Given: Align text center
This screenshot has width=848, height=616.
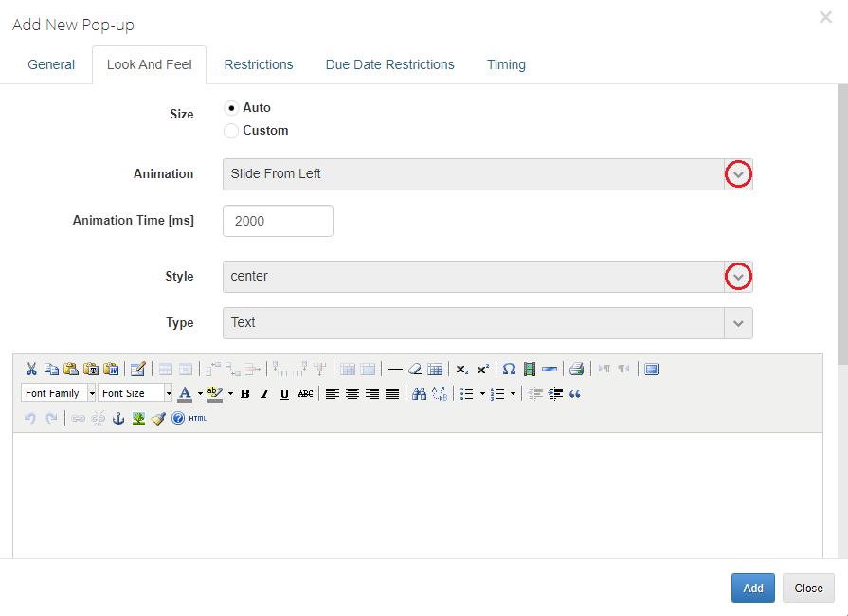Looking at the screenshot, I should click(352, 393).
